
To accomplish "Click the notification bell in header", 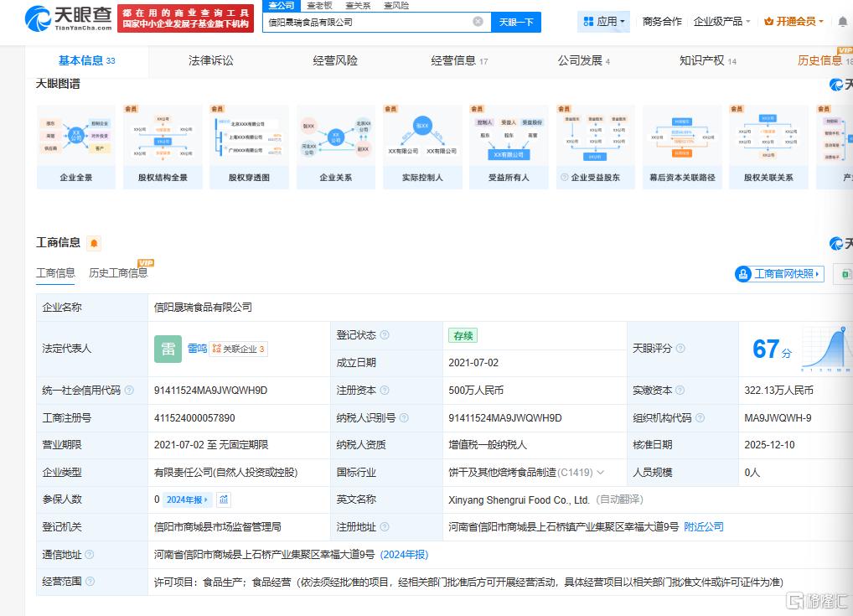I will [x=842, y=22].
